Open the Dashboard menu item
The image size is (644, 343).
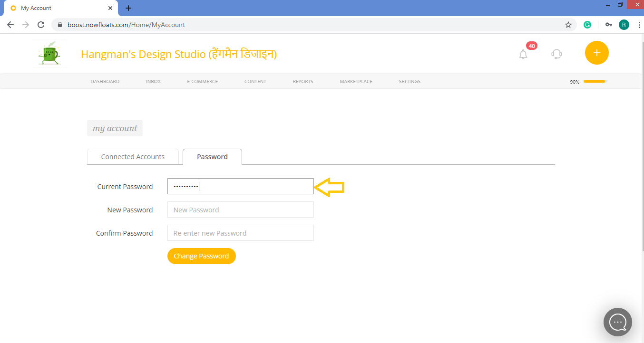pos(105,81)
